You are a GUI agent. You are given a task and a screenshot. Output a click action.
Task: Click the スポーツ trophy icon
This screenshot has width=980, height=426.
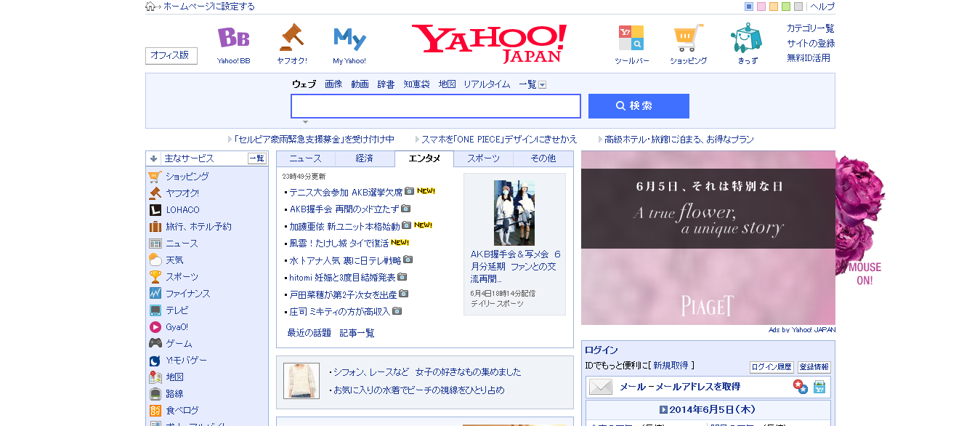pyautogui.click(x=155, y=277)
